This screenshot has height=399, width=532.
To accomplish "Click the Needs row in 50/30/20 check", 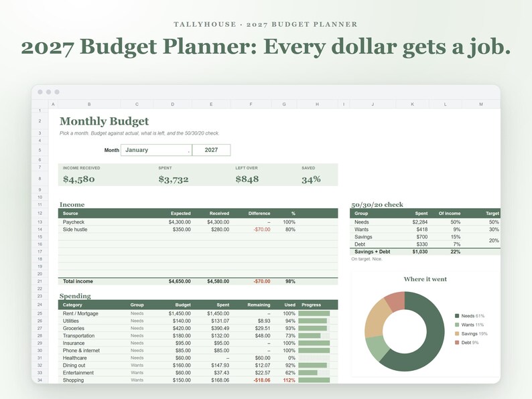I will pyautogui.click(x=425, y=222).
